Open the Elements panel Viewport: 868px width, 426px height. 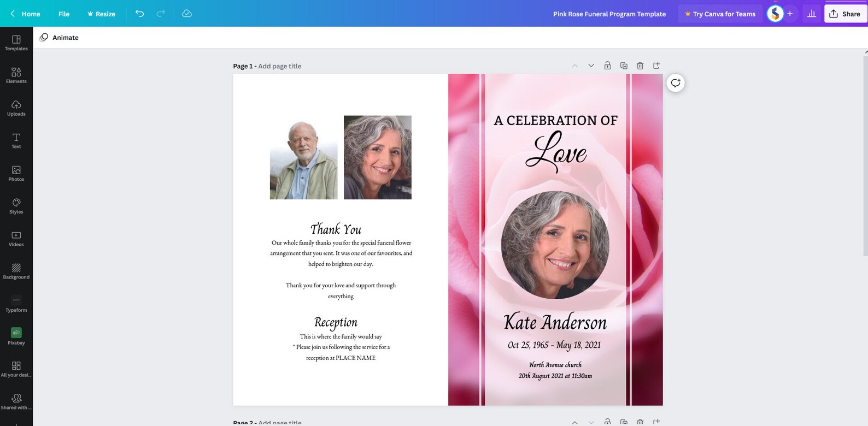point(16,76)
